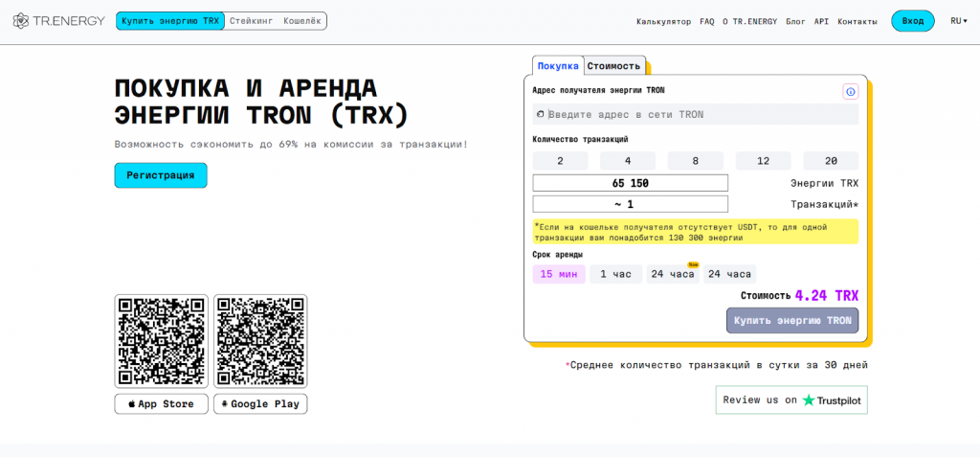Click the Срок аренды label
Screen dimensions: 980x457
click(x=558, y=255)
